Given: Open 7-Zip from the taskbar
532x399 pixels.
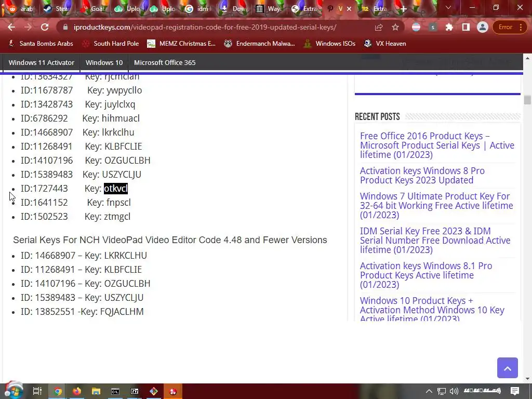Looking at the screenshot, I should pyautogui.click(x=135, y=391).
